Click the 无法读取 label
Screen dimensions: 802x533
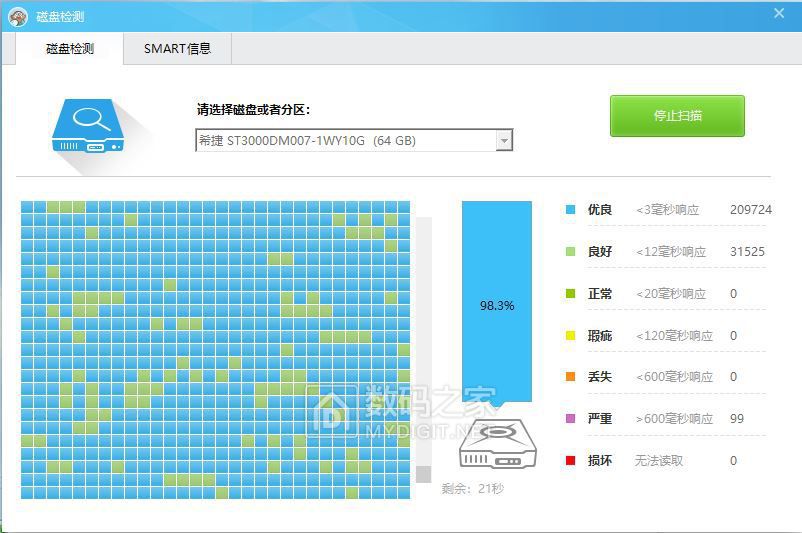tap(659, 460)
